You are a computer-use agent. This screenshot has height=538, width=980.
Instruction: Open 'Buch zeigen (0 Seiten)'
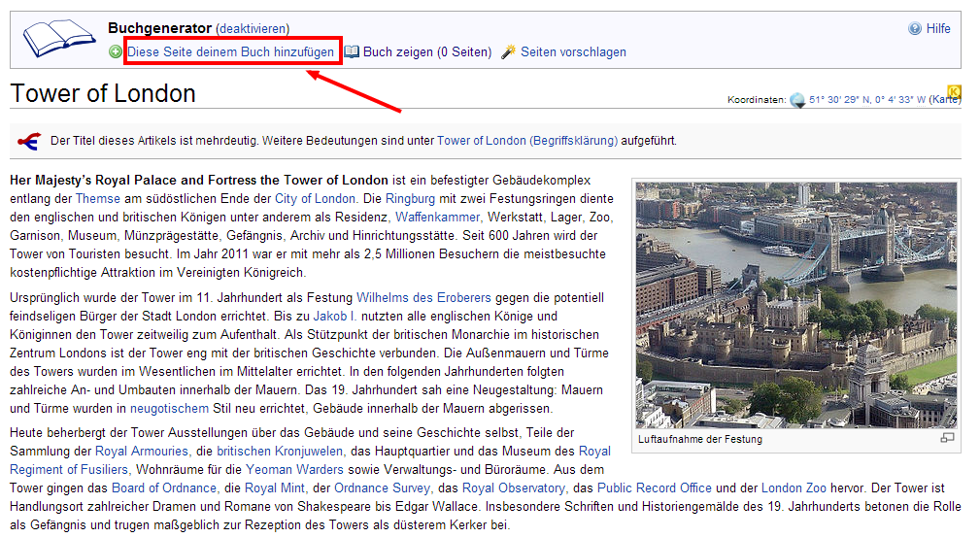click(427, 51)
